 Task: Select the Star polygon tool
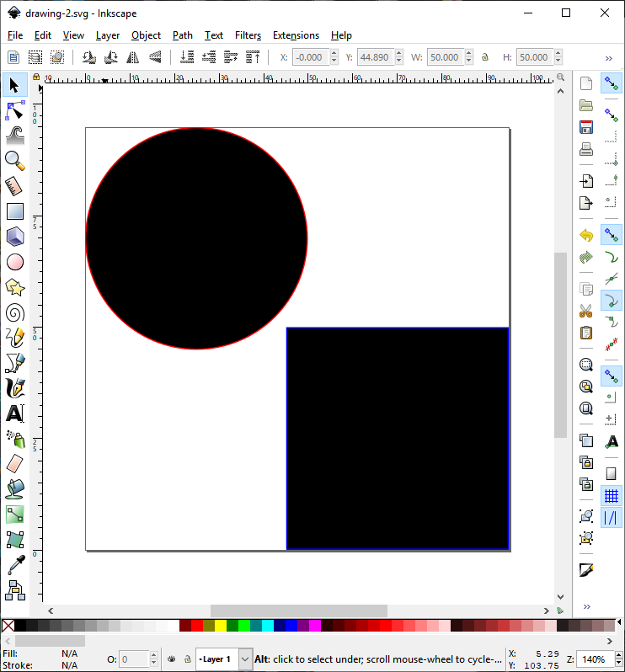pos(14,287)
